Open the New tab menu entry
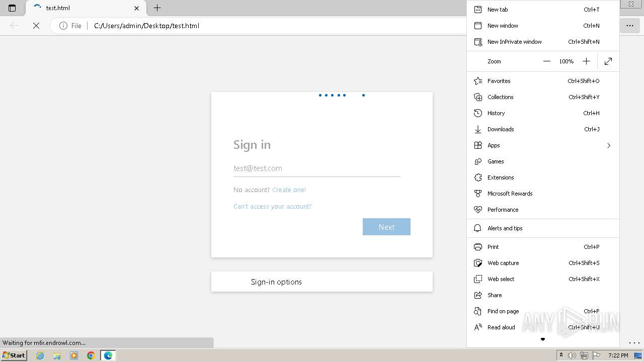 [543, 10]
